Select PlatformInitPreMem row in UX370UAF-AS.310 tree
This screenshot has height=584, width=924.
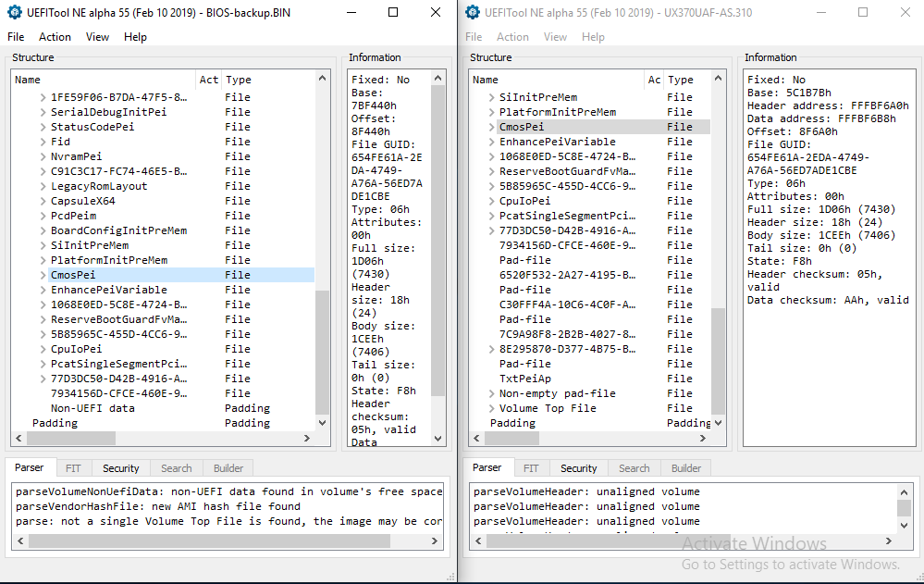[x=590, y=112]
